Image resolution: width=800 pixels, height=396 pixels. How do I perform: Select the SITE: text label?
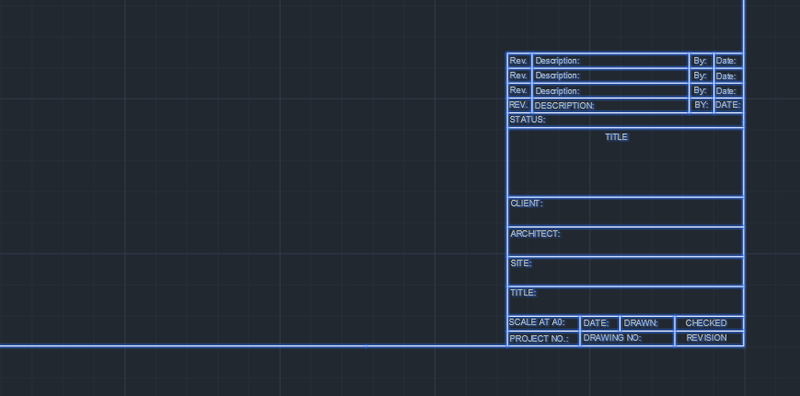(521, 263)
